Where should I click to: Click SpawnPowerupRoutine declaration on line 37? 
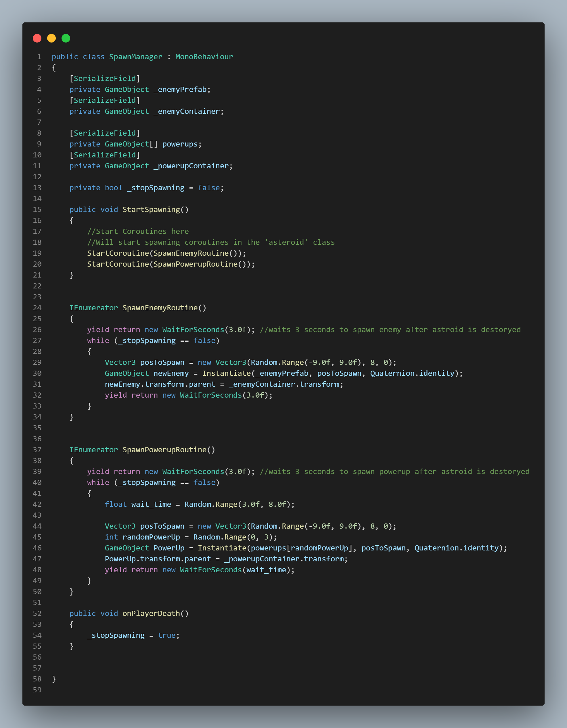click(142, 450)
